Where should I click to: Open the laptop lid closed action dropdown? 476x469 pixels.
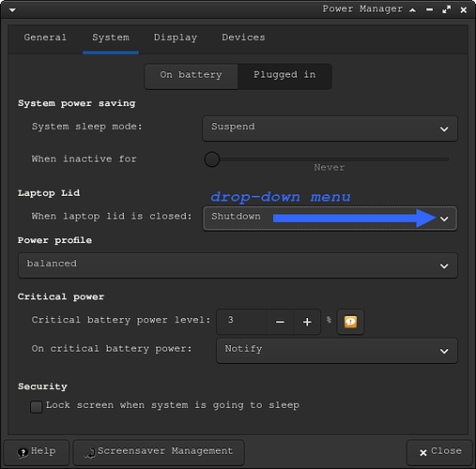[x=330, y=219]
